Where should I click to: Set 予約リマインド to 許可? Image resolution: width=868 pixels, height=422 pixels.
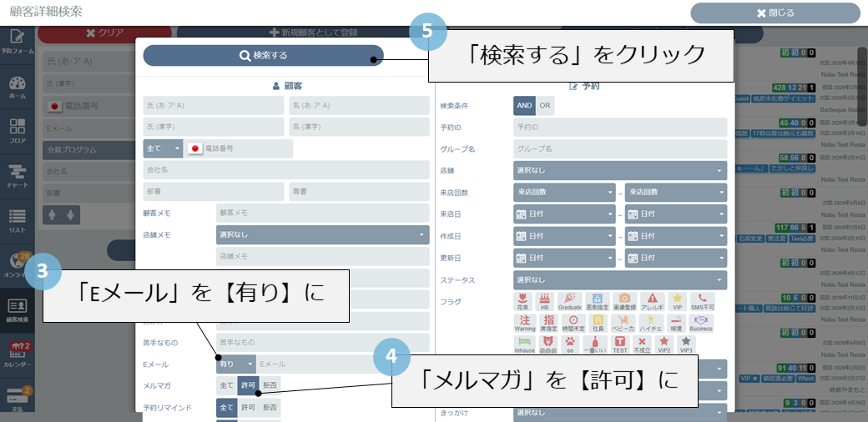pyautogui.click(x=248, y=407)
